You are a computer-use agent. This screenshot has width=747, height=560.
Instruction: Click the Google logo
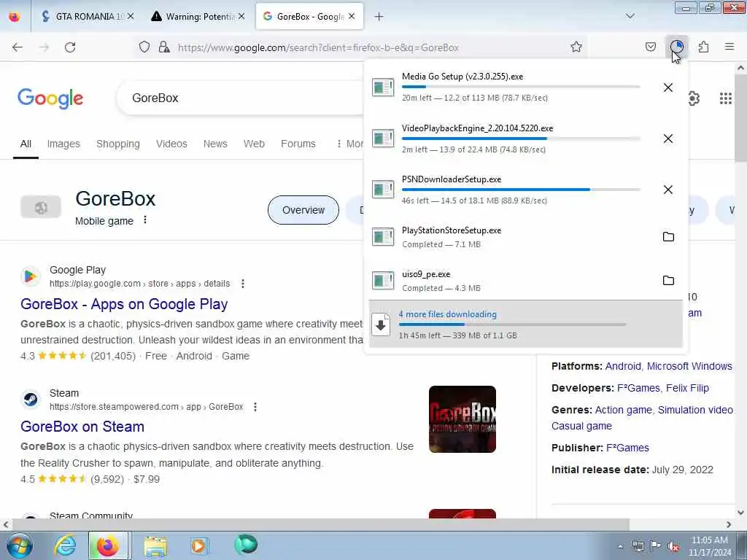click(x=50, y=98)
